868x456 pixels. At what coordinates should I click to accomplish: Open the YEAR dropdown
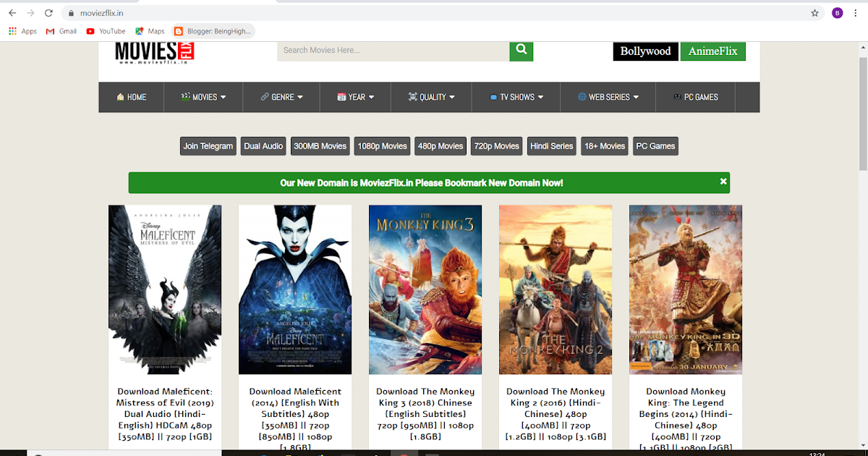[x=355, y=96]
